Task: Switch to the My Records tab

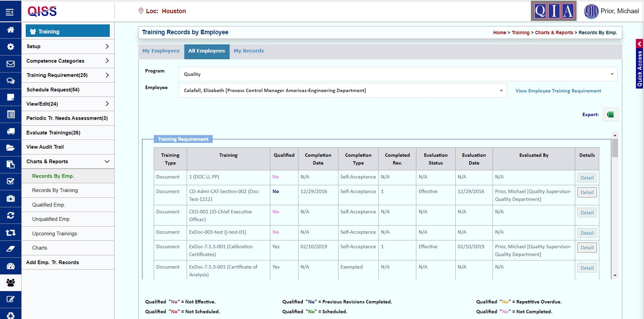Action: [249, 51]
